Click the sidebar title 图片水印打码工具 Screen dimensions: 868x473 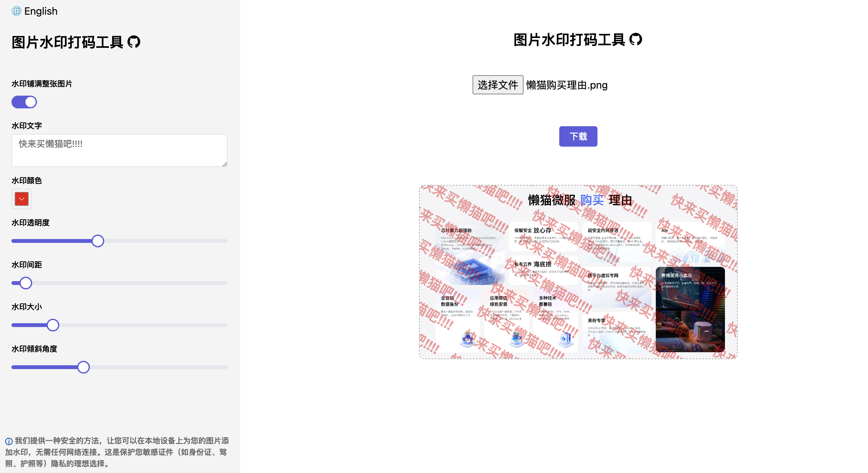click(67, 42)
